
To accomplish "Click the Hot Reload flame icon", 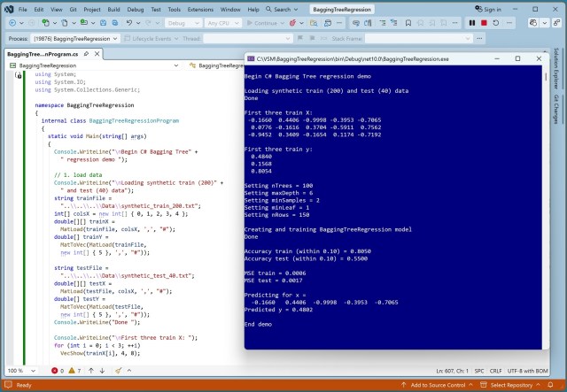I will [292, 23].
